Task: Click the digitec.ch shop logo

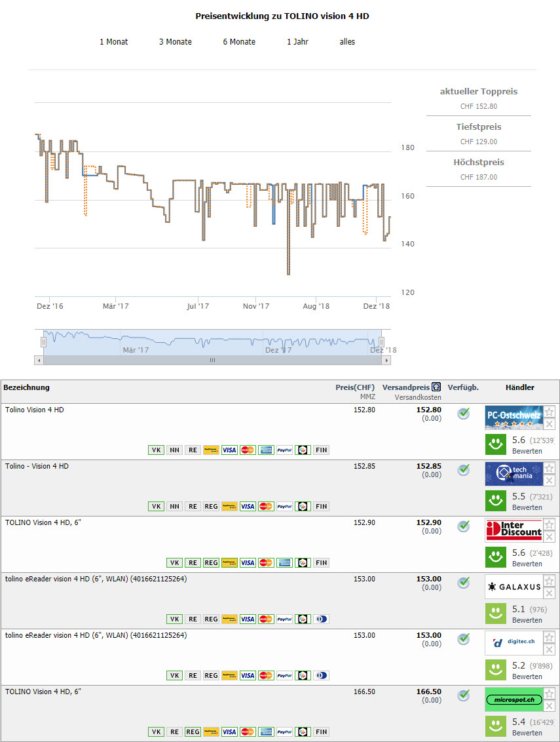Action: click(x=513, y=643)
